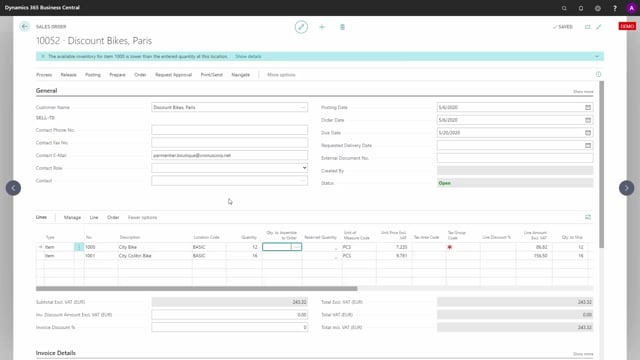Open the Contact Role dropdown

pos(304,168)
